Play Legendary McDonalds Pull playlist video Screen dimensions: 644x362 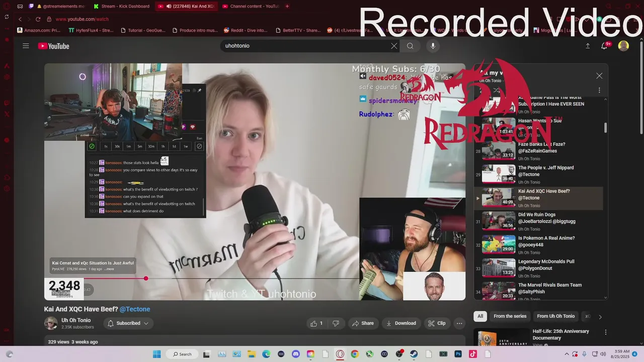(x=538, y=268)
